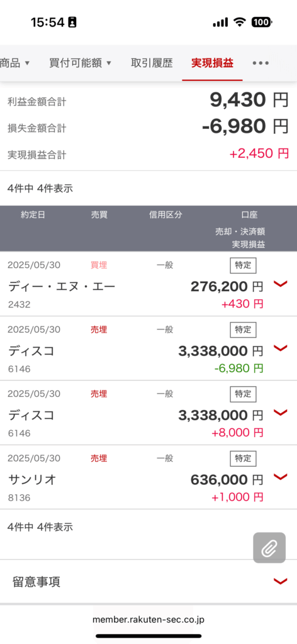Open the 商品 dropdown menu

coord(15,64)
